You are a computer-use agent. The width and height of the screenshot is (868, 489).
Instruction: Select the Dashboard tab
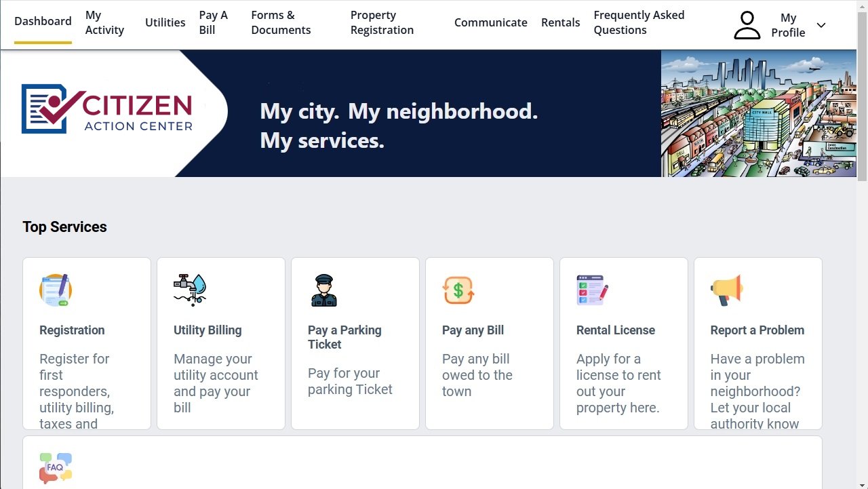43,21
